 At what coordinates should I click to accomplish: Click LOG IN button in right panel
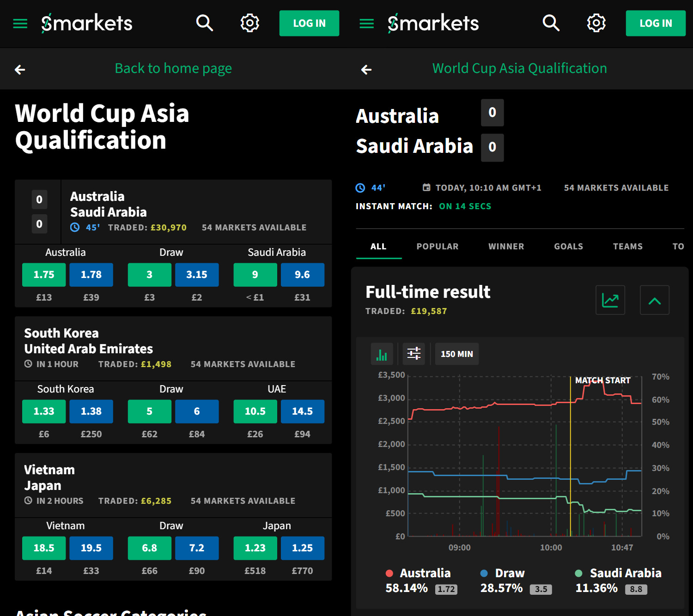pos(656,23)
